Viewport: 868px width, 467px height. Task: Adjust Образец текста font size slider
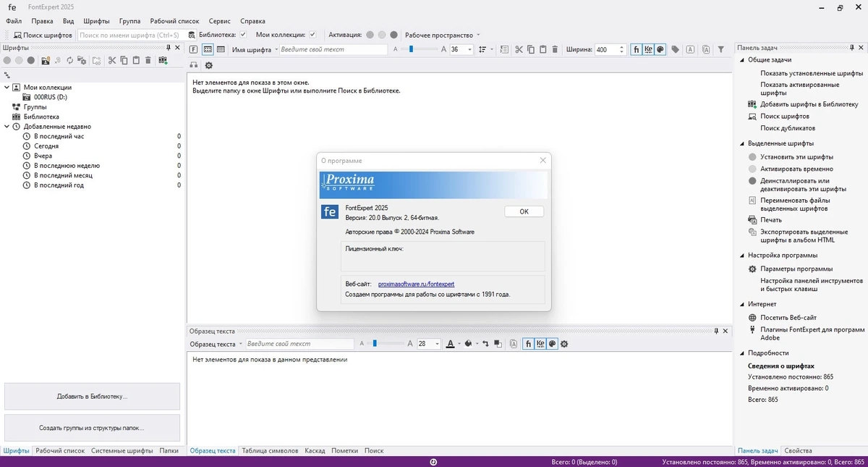375,344
